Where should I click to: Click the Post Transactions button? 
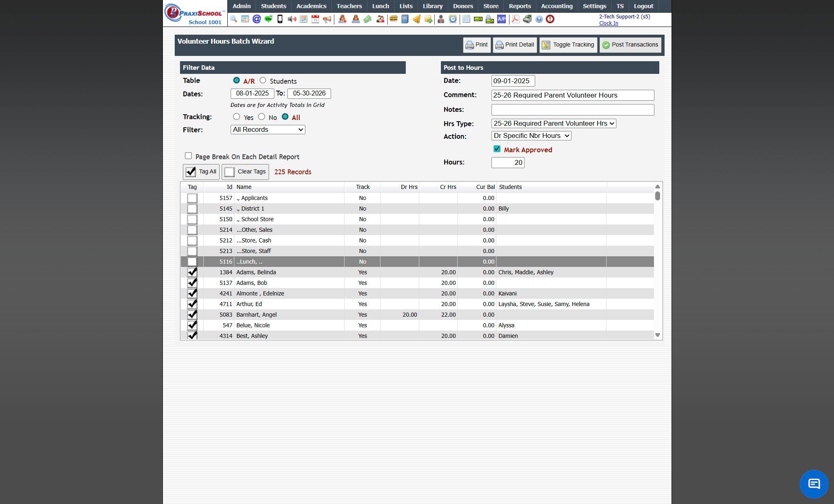pos(630,45)
